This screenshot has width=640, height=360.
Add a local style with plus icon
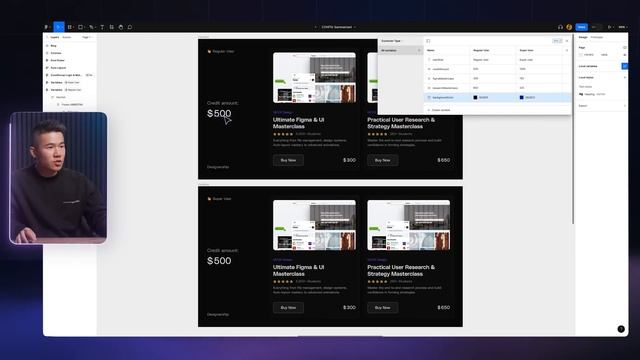click(624, 78)
